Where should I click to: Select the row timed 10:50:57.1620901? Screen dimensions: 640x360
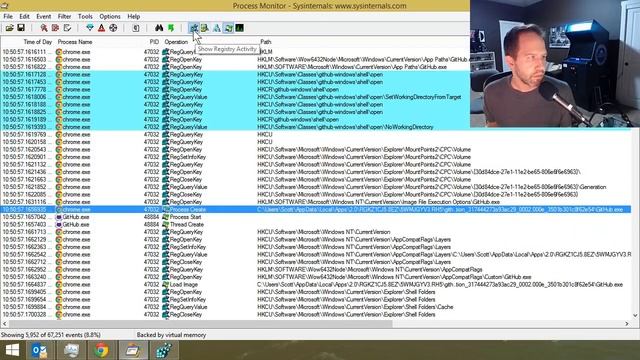point(316,157)
